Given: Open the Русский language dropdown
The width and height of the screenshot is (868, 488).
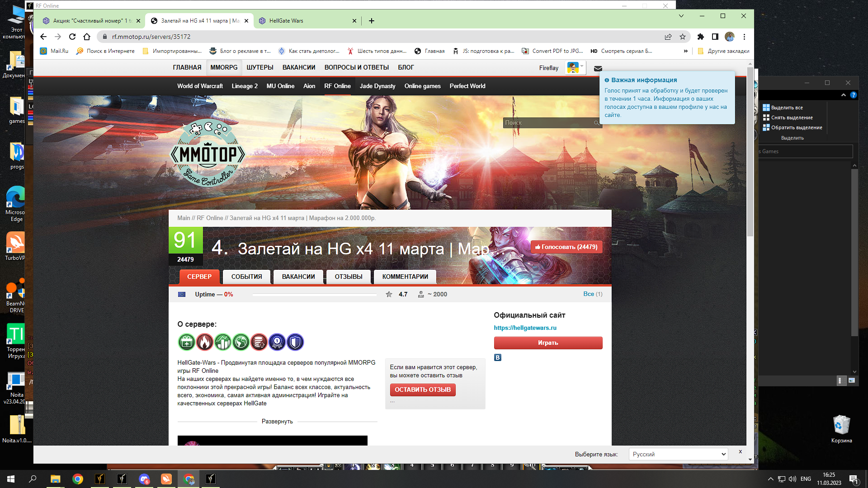Looking at the screenshot, I should click(x=678, y=454).
